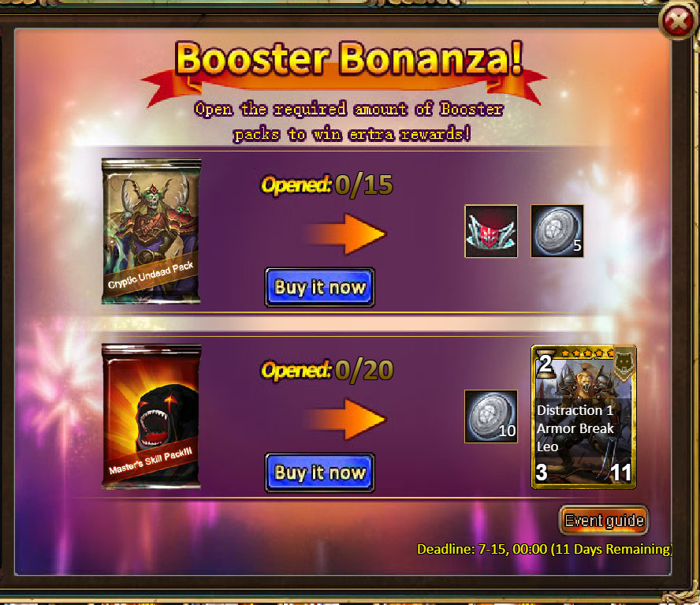Click the Opened 0/15 progress counter
Screen dimensions: 700x605
pos(327,185)
